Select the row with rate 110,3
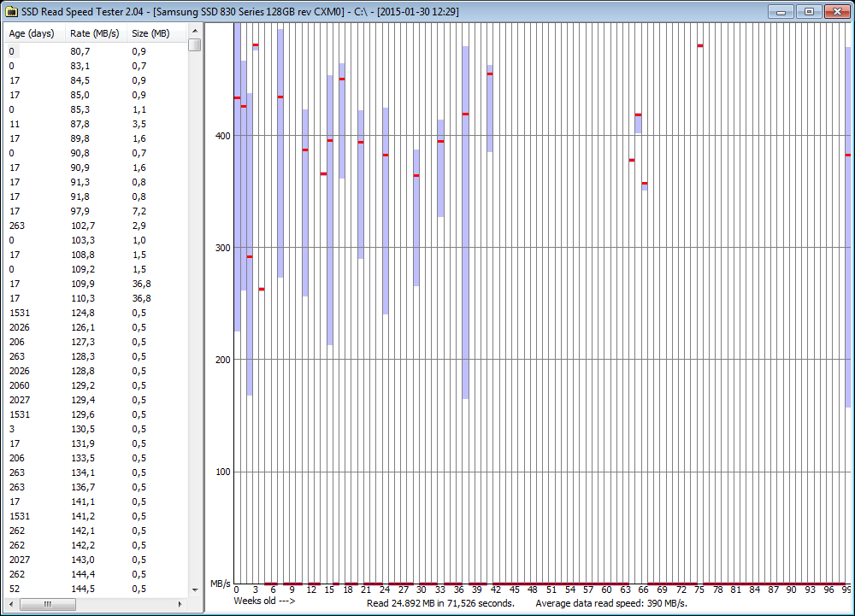 96,298
